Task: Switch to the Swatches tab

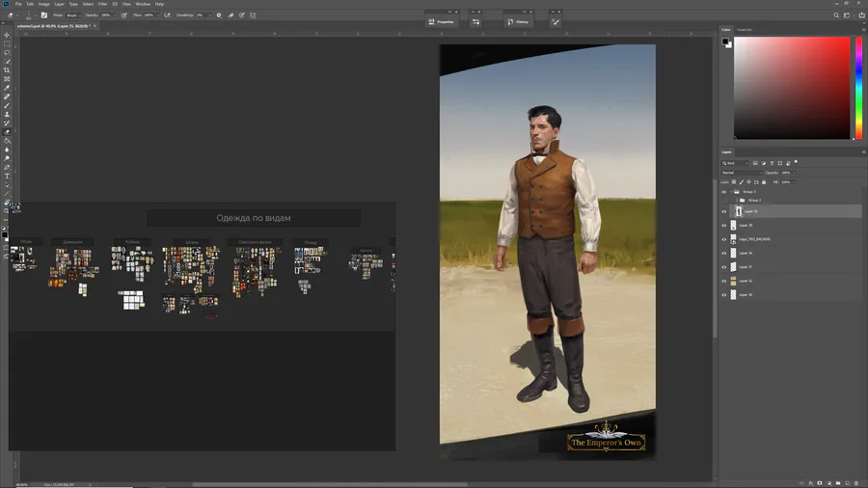Action: click(x=744, y=30)
